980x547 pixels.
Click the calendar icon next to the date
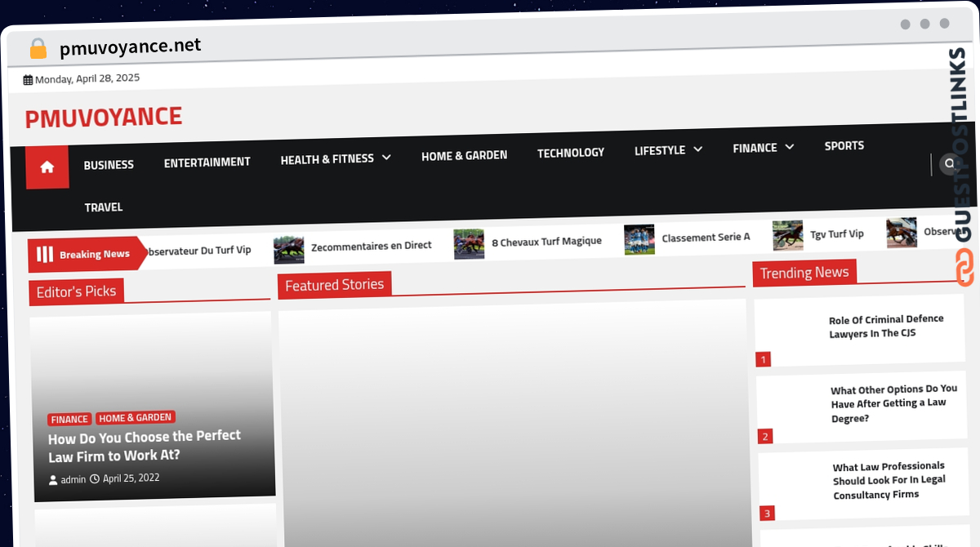click(28, 80)
